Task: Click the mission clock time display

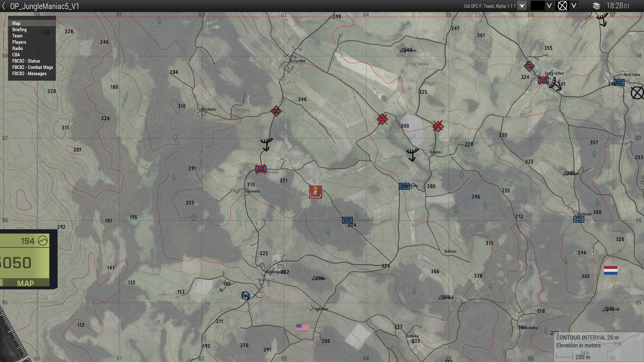Action: pyautogui.click(x=618, y=6)
